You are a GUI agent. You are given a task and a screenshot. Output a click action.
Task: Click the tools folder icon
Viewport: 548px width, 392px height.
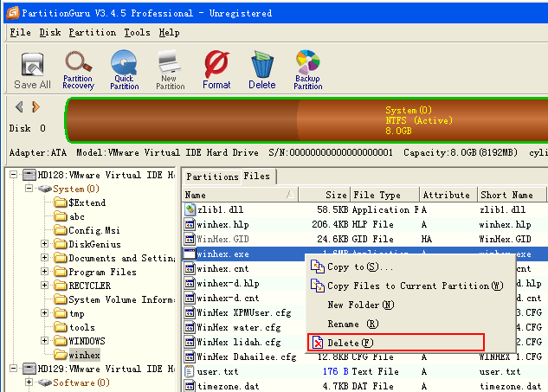tap(61, 327)
